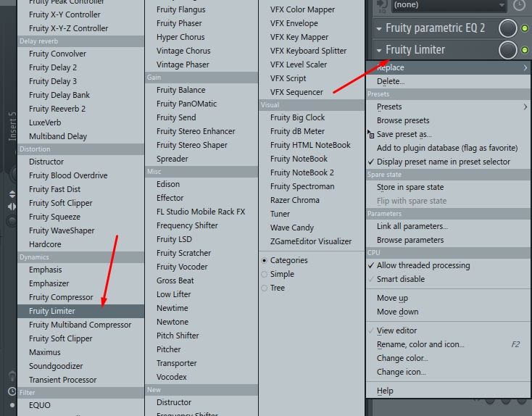This screenshot has width=532, height=416.
Task: Choose Change icon...
Action: [448, 373]
